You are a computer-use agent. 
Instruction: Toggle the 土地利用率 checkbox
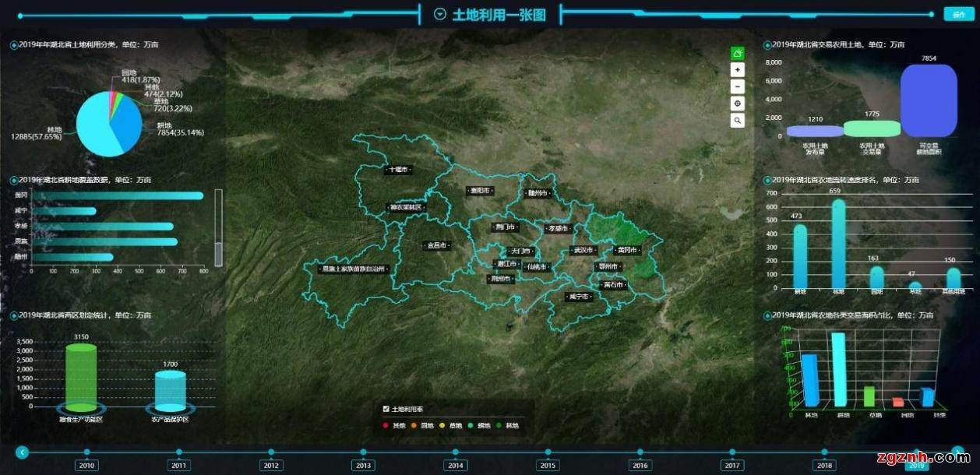(386, 409)
